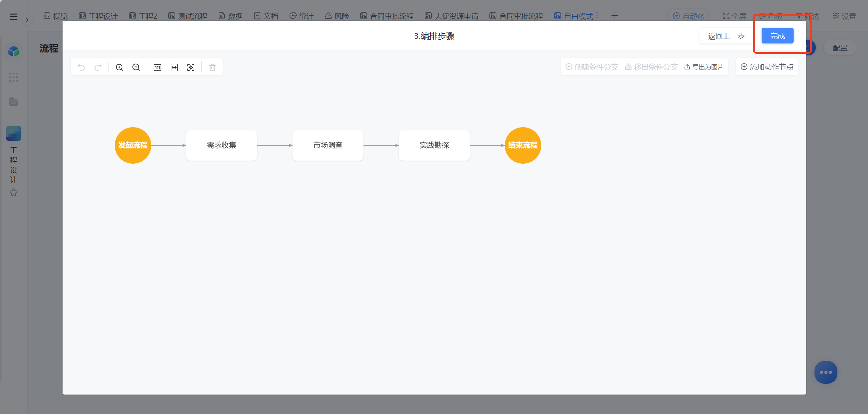This screenshot has height=414, width=868.
Task: Click 添加动作节点 button
Action: pyautogui.click(x=767, y=67)
